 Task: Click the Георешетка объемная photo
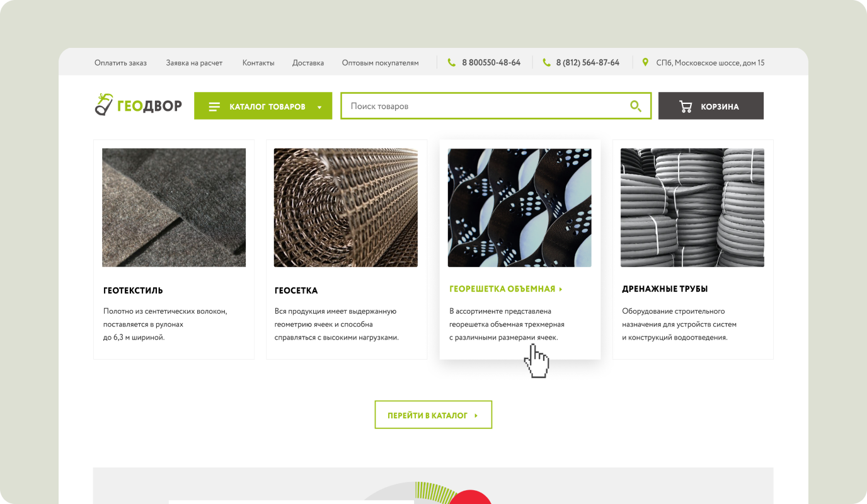(520, 207)
